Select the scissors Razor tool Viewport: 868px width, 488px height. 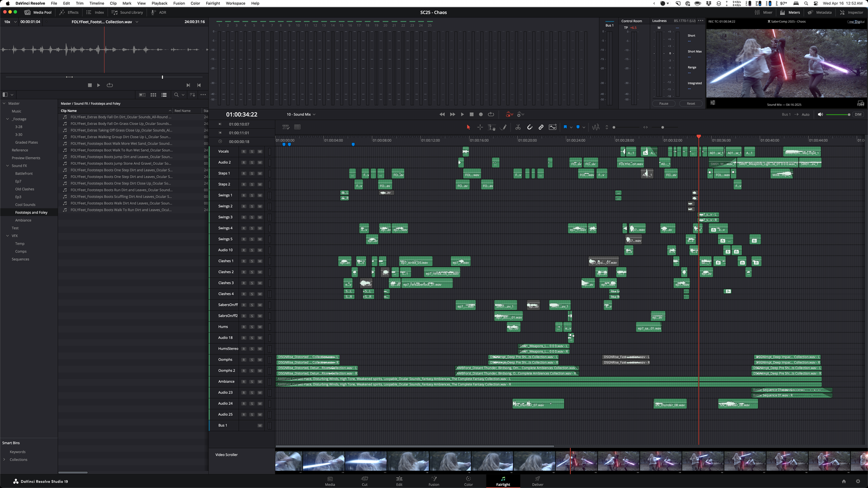click(x=518, y=127)
